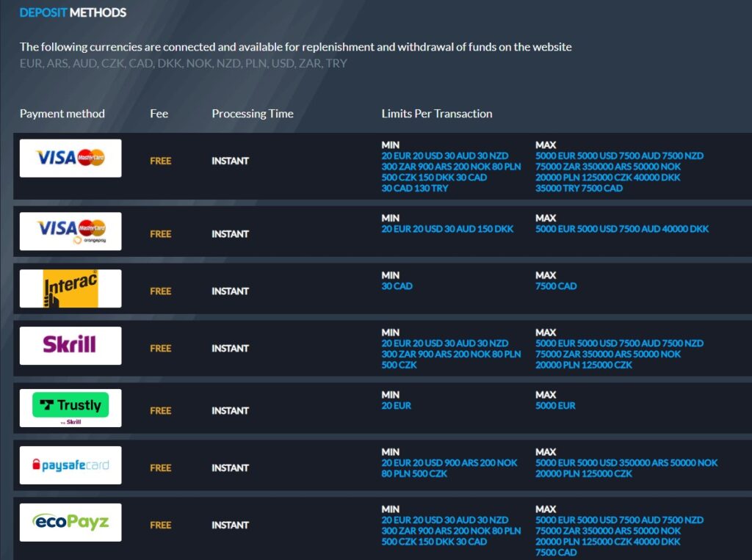Image resolution: width=752 pixels, height=560 pixels.
Task: Click INSTANT in the paysafecard row
Action: coord(230,468)
